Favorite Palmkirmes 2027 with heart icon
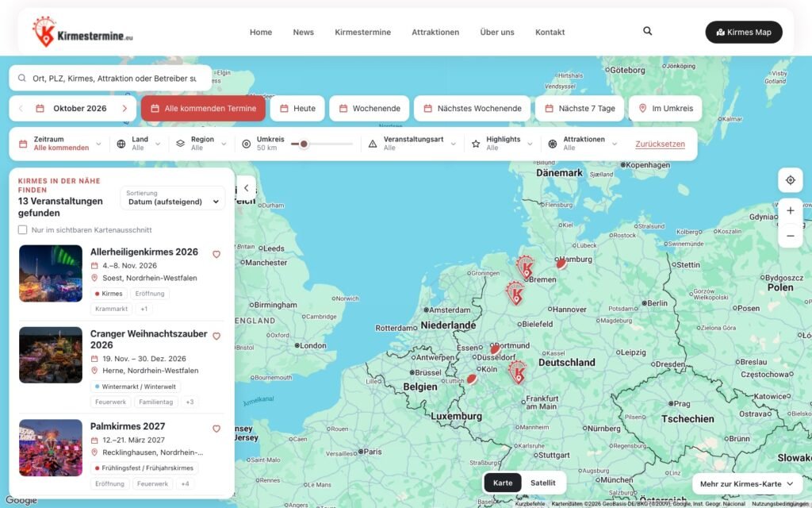The height and width of the screenshot is (508, 812). point(216,429)
